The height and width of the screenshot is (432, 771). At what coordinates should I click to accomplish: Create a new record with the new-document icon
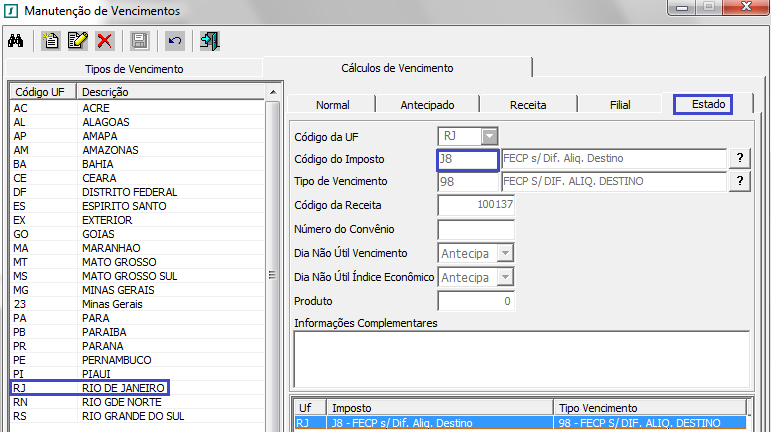[50, 41]
